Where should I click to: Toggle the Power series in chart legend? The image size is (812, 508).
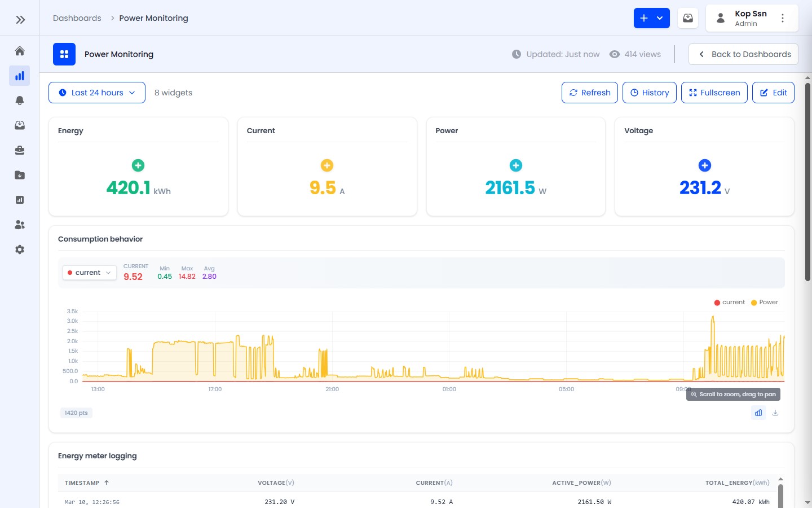pos(765,303)
